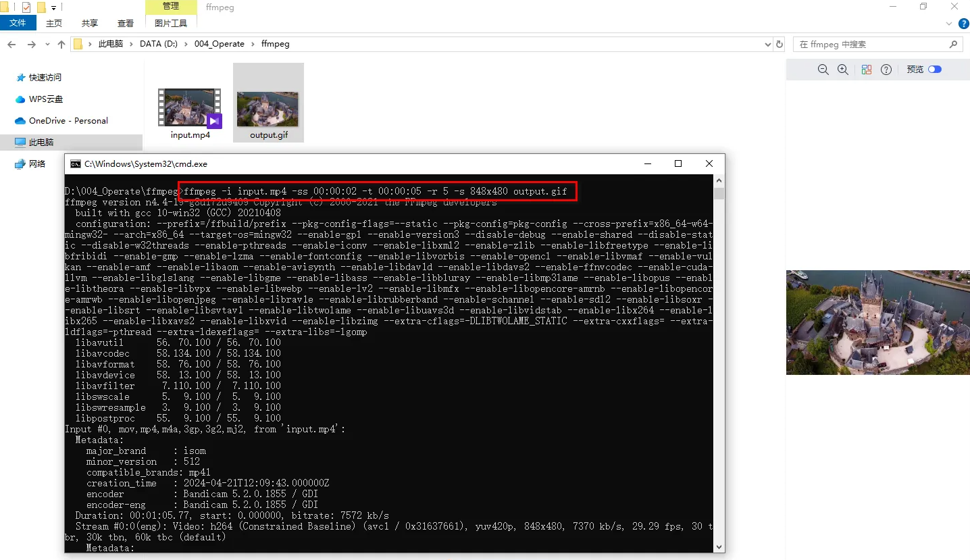Click the question mark icon in preview toolbar
This screenshot has height=560, width=970.
click(886, 70)
